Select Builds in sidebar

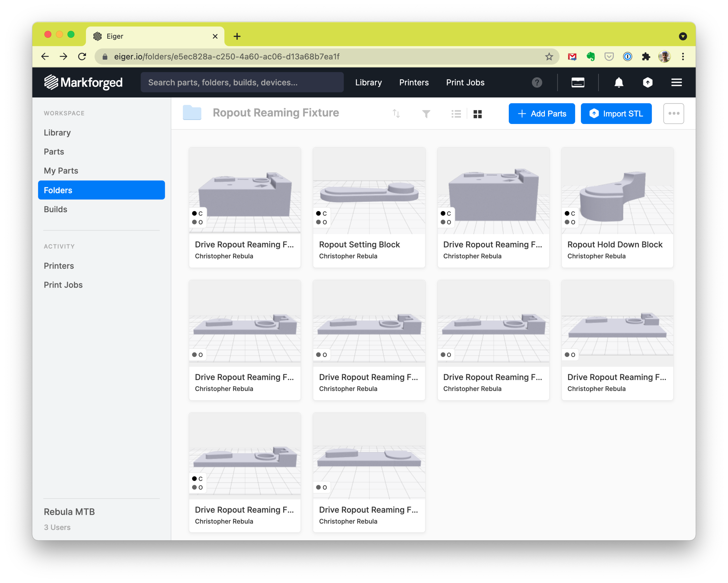(55, 209)
